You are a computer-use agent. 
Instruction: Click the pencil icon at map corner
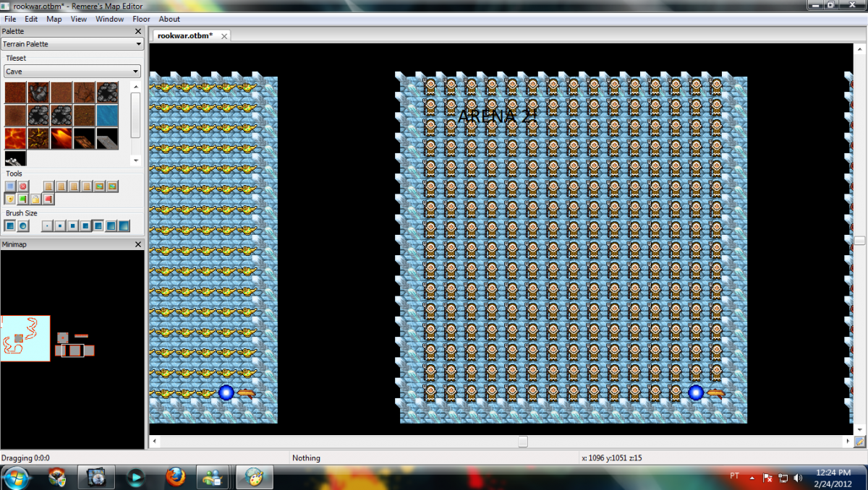(x=860, y=441)
